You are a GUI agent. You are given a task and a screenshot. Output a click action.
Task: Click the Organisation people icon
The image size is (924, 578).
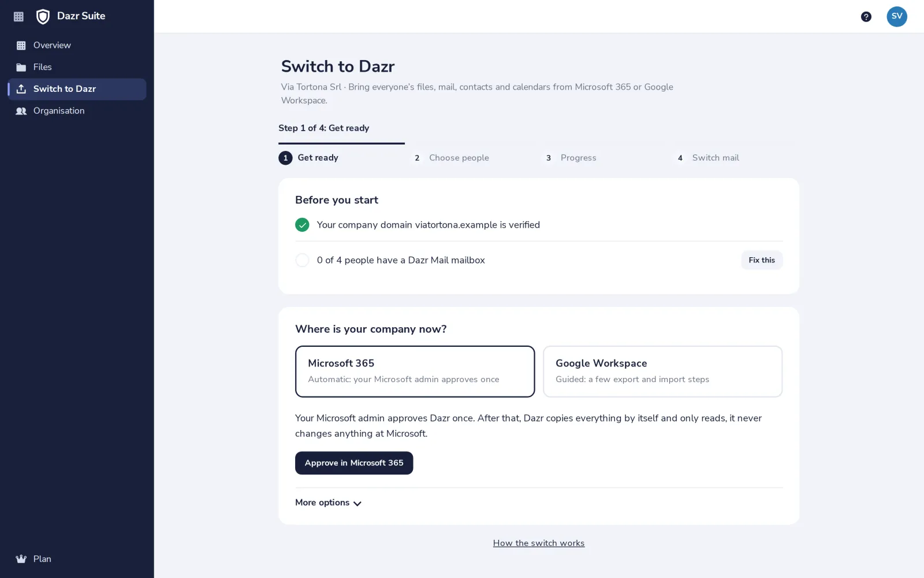tap(21, 111)
